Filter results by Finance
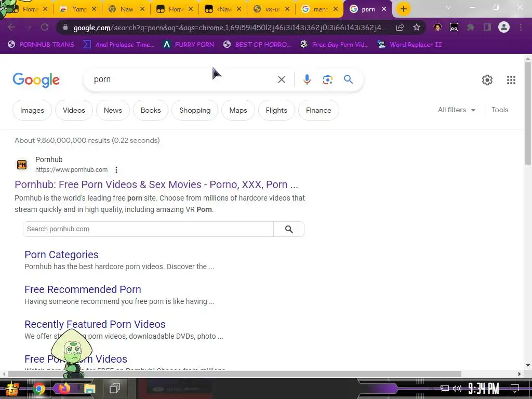 318,110
